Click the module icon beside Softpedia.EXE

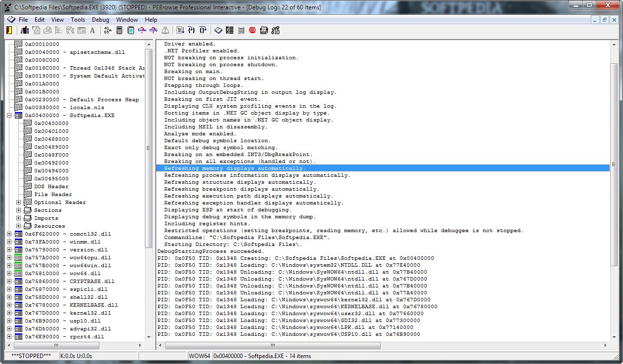18,115
